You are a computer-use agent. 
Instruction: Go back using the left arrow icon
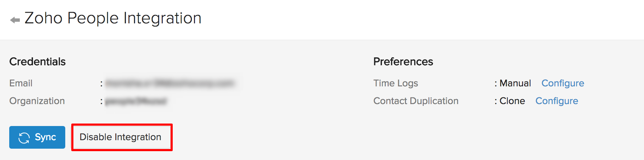(x=15, y=20)
